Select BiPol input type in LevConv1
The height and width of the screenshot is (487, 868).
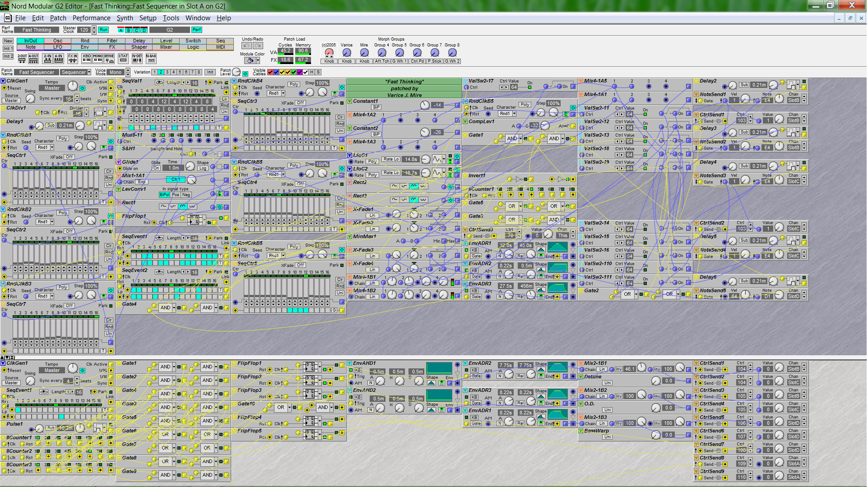164,195
